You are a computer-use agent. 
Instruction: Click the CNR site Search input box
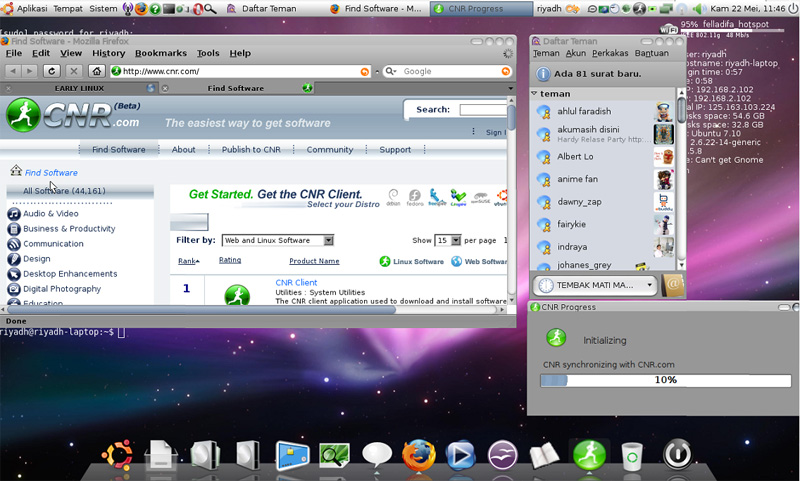(x=483, y=110)
